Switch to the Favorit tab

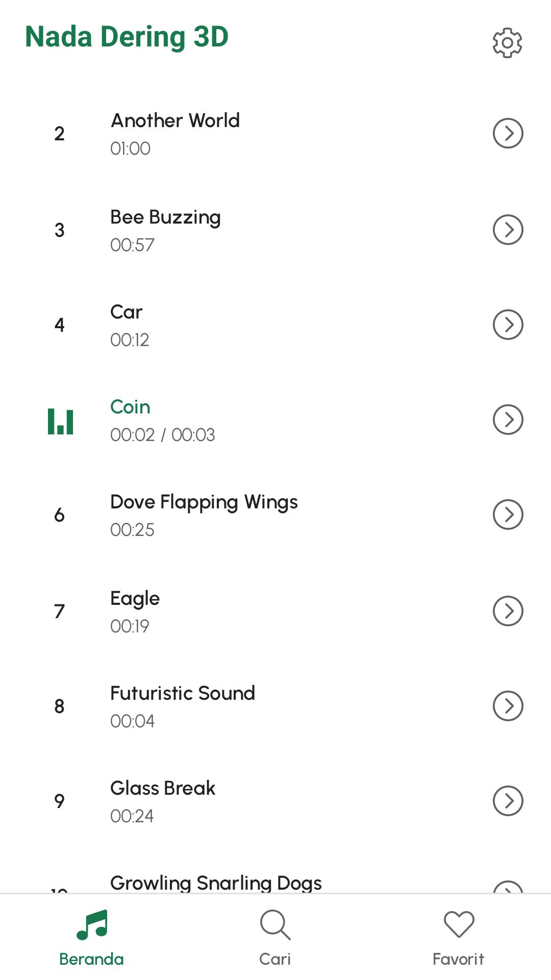click(x=459, y=938)
